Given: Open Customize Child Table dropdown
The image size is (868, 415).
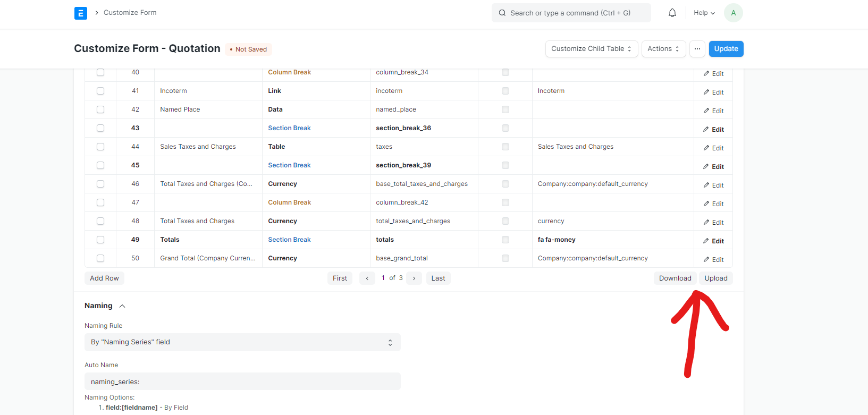Looking at the screenshot, I should (592, 49).
